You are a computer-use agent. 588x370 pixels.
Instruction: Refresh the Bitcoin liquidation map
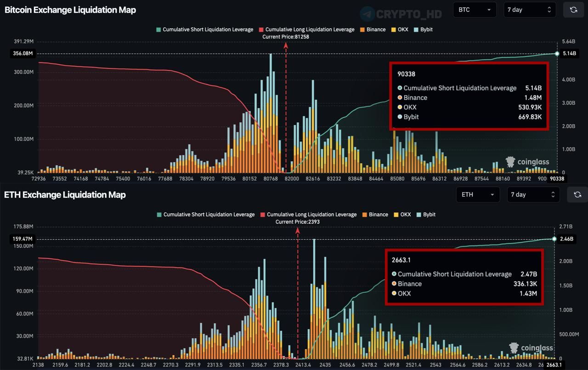click(573, 10)
